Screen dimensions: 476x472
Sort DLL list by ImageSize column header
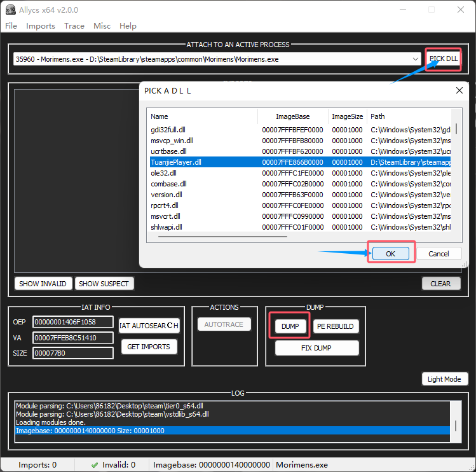point(347,116)
